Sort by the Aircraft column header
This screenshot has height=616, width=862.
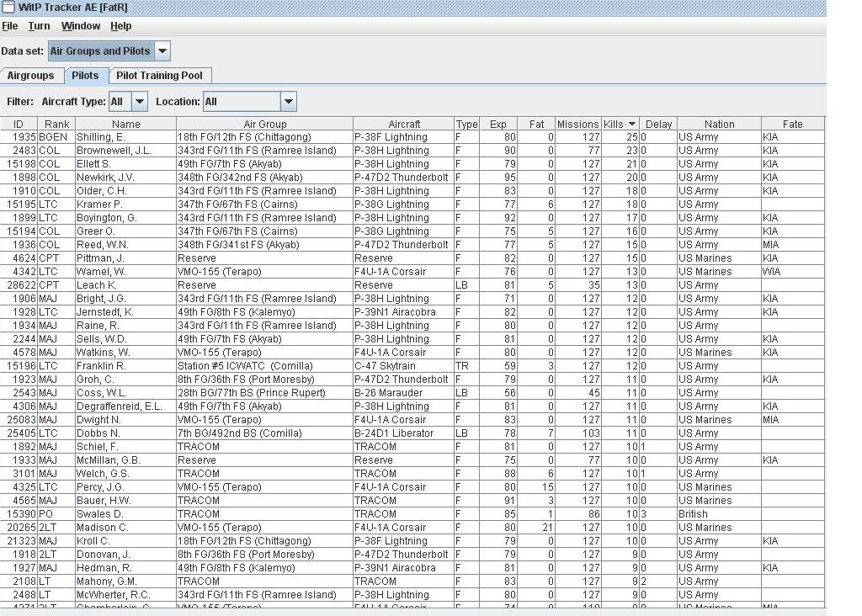(x=404, y=125)
